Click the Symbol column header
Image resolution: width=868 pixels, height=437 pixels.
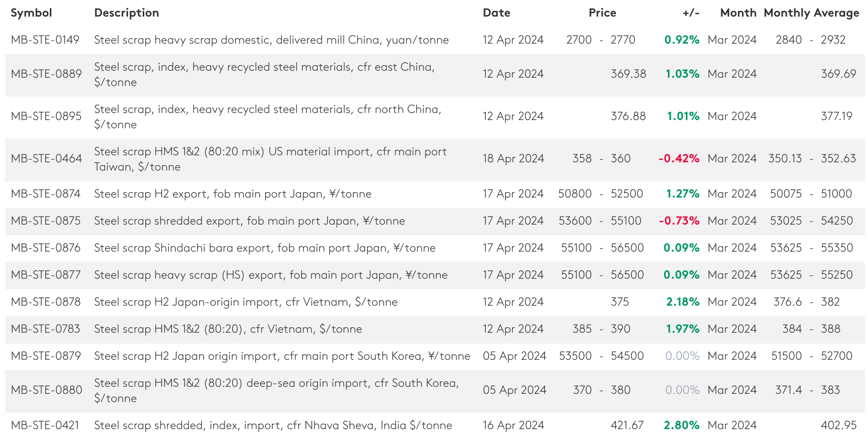[x=31, y=13]
